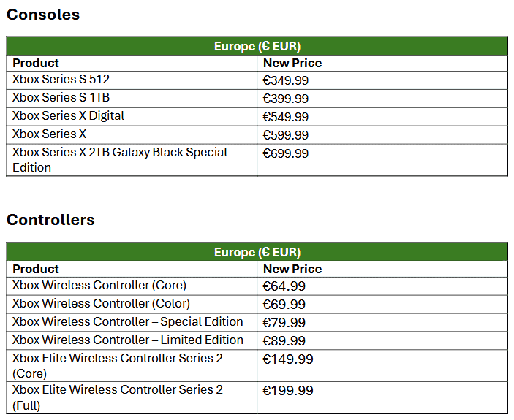Select Xbox Wireless Controller (Core) cell
This screenshot has width=514, height=420.
99,285
